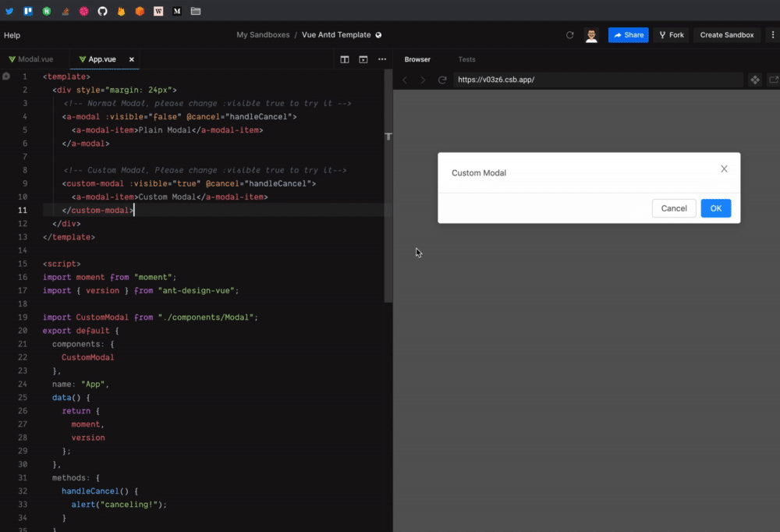
Task: Click the Share button
Action: [628, 35]
